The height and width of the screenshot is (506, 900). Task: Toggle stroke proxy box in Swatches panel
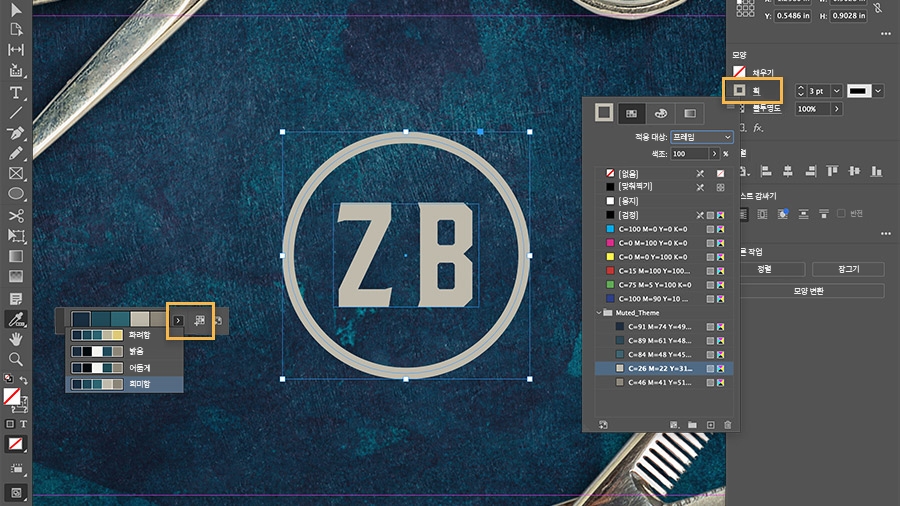(x=604, y=112)
